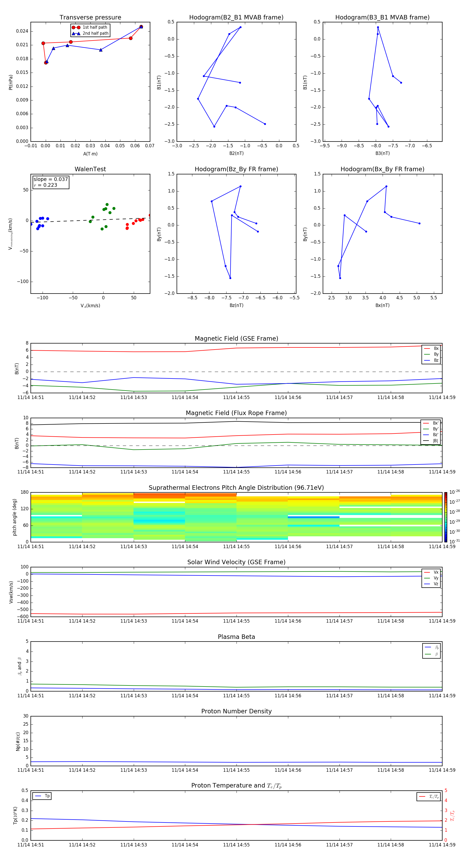Click the 'Hodogram(Bz_By FR frame)' title
Screen dimensions: 473x868
click(x=236, y=169)
